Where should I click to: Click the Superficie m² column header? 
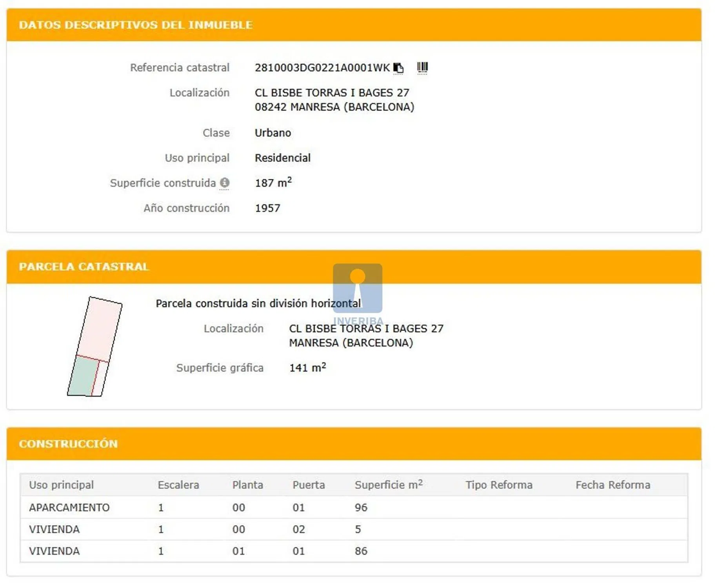click(388, 485)
